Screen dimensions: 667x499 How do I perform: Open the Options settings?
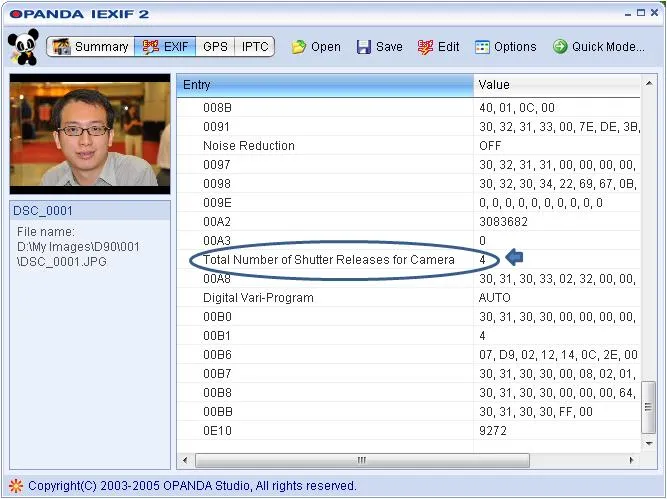[506, 47]
